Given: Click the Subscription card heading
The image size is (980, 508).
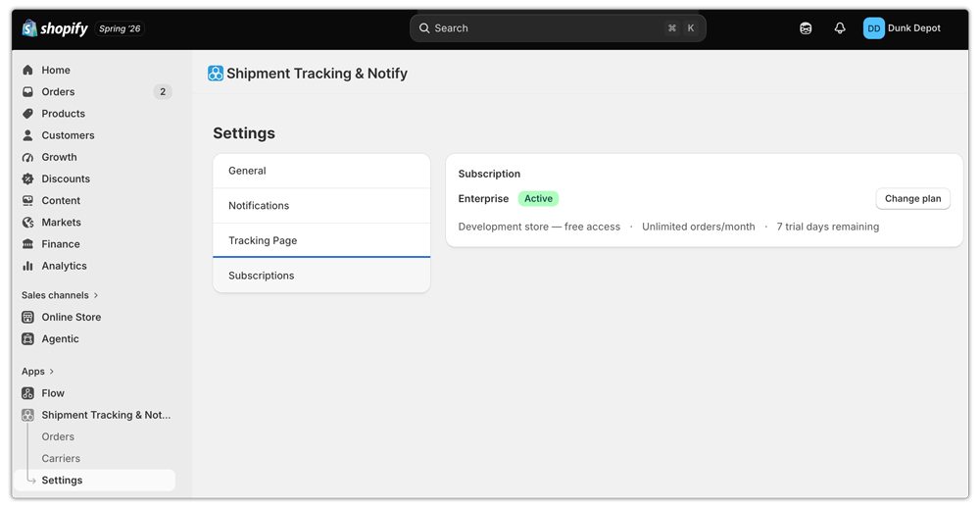Looking at the screenshot, I should pyautogui.click(x=489, y=174).
